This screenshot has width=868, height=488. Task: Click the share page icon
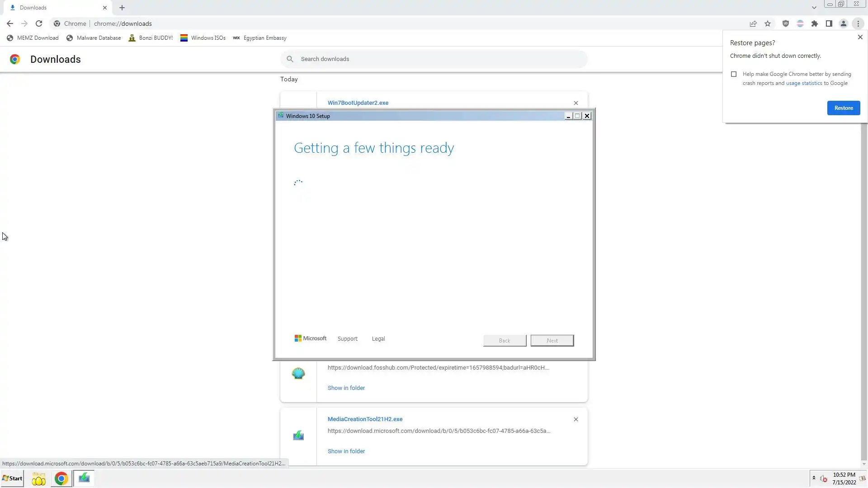753,23
